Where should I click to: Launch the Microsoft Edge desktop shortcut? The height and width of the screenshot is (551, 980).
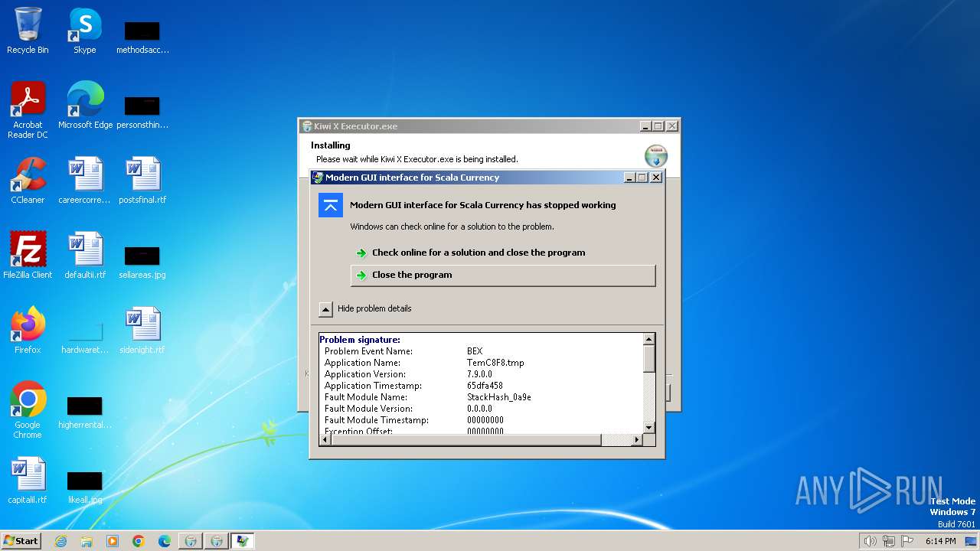[85, 106]
